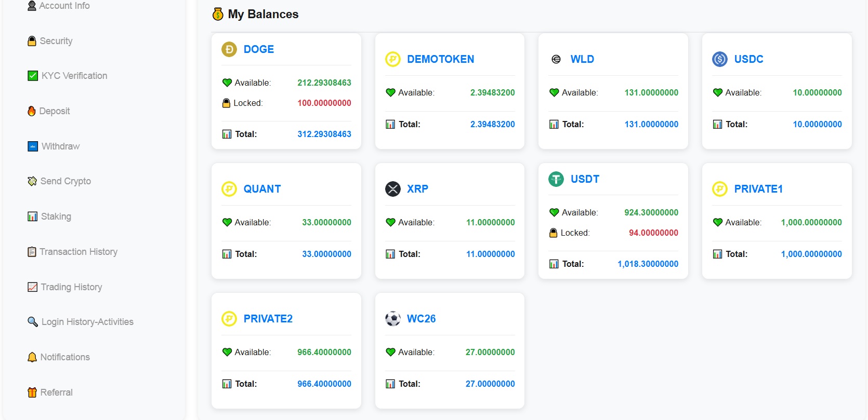Click the XRP coin icon
The width and height of the screenshot is (868, 420).
tap(393, 189)
